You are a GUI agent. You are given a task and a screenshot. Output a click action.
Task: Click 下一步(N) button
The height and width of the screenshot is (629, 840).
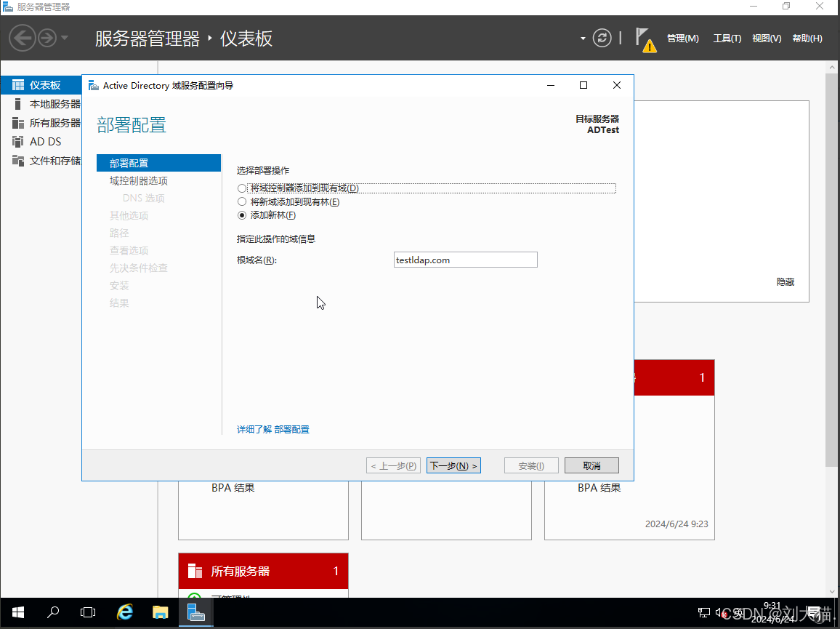coord(453,465)
